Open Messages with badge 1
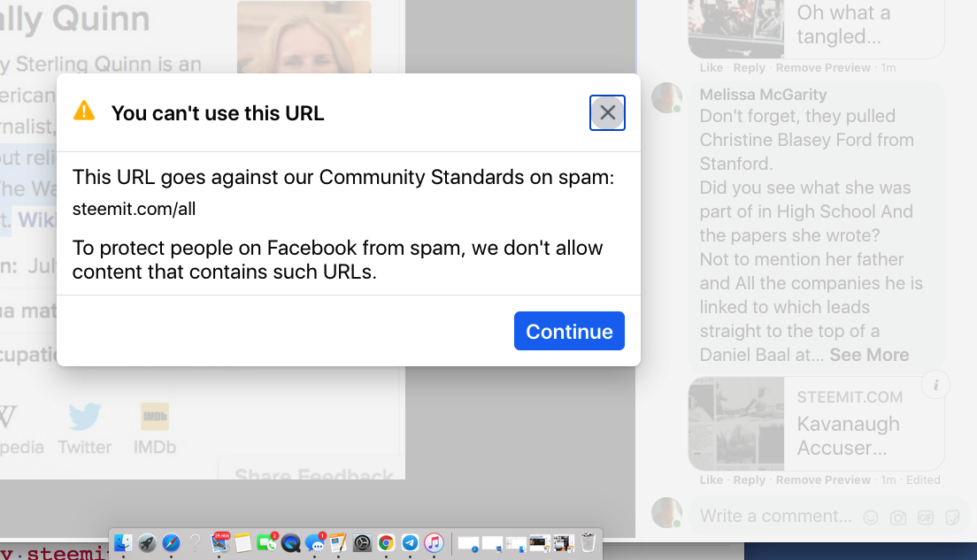Image resolution: width=977 pixels, height=560 pixels. click(x=315, y=542)
